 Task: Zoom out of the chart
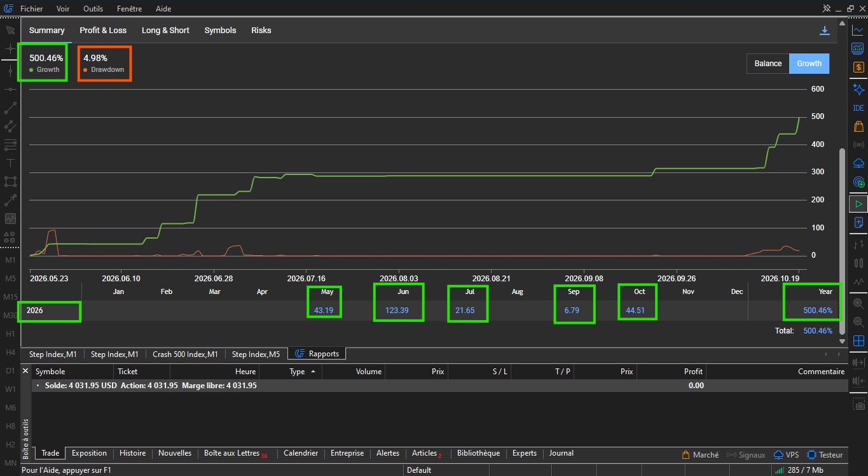point(858,323)
